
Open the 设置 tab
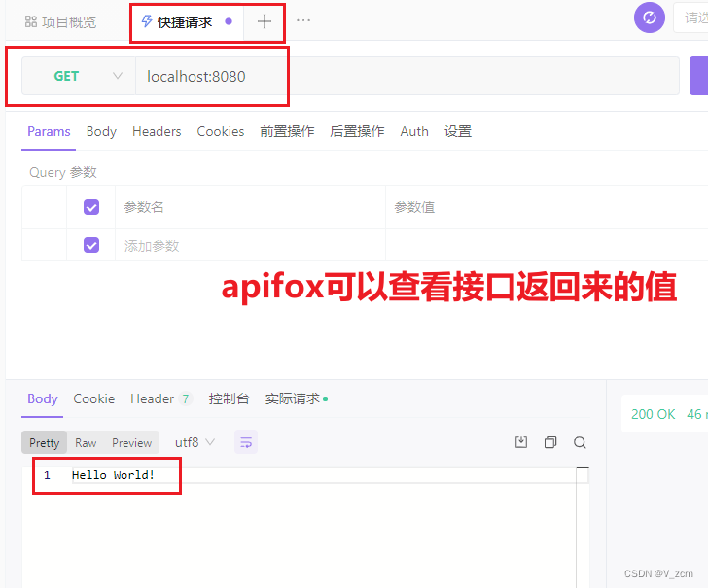(458, 131)
